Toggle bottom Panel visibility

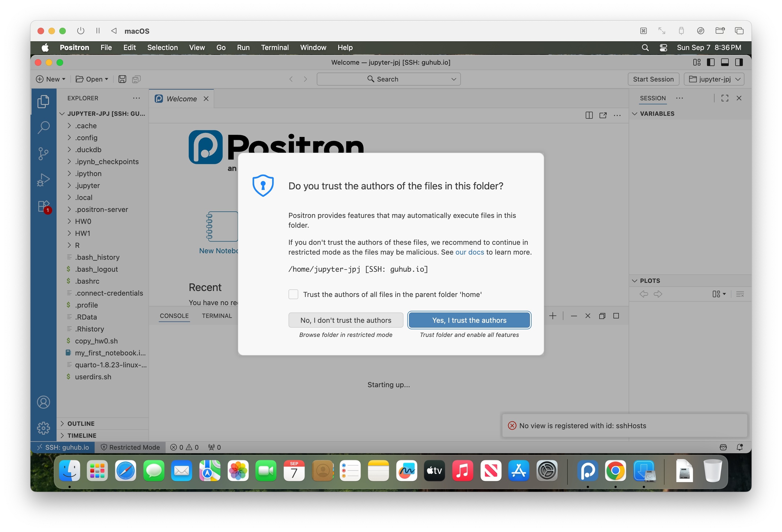pos(725,62)
